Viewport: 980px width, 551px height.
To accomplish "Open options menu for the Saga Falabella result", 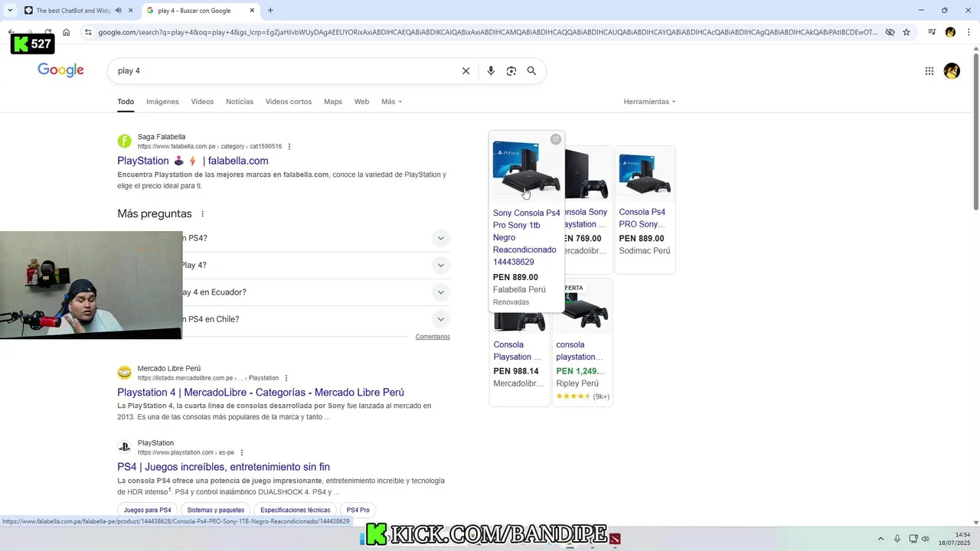I will 289,146.
